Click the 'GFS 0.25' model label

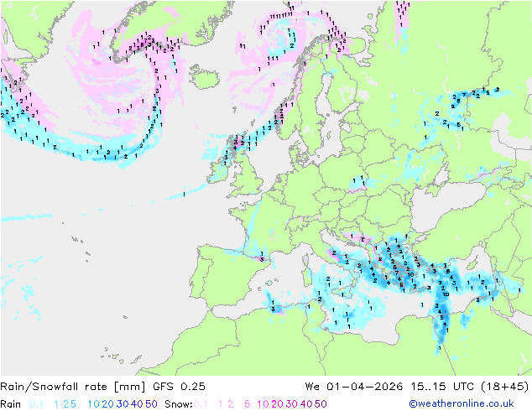(179, 387)
